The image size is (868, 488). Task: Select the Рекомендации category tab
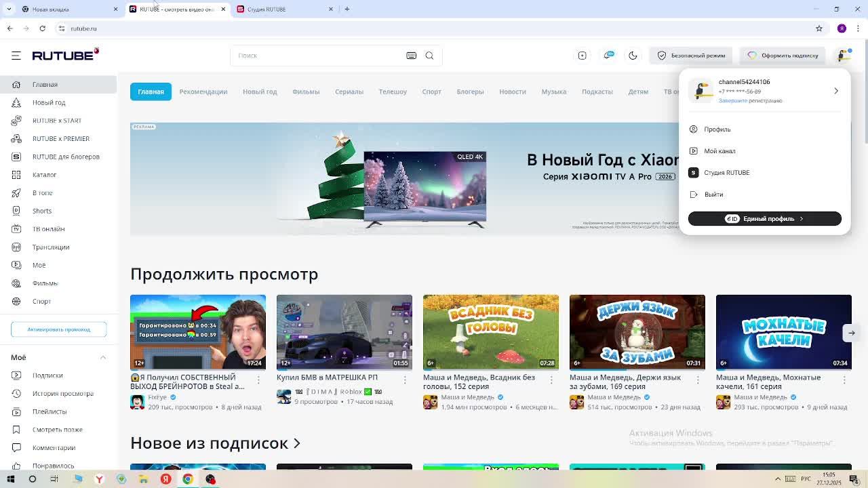tap(203, 91)
